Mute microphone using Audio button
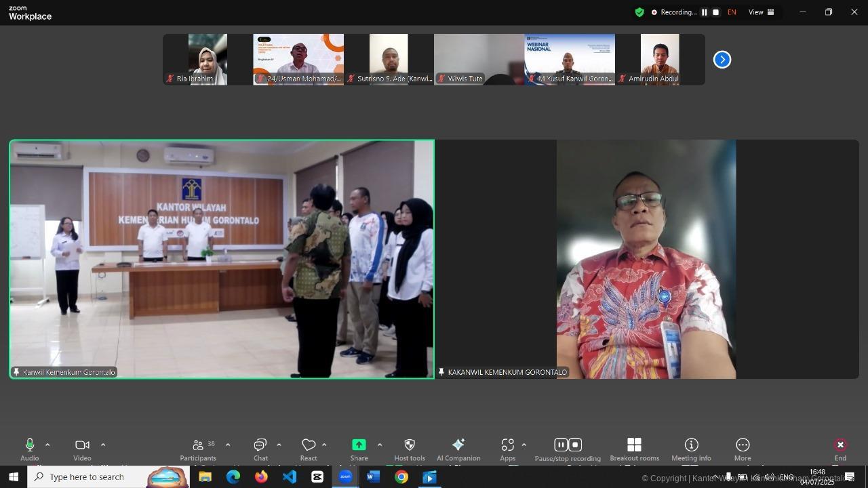The image size is (868, 488). tap(30, 445)
